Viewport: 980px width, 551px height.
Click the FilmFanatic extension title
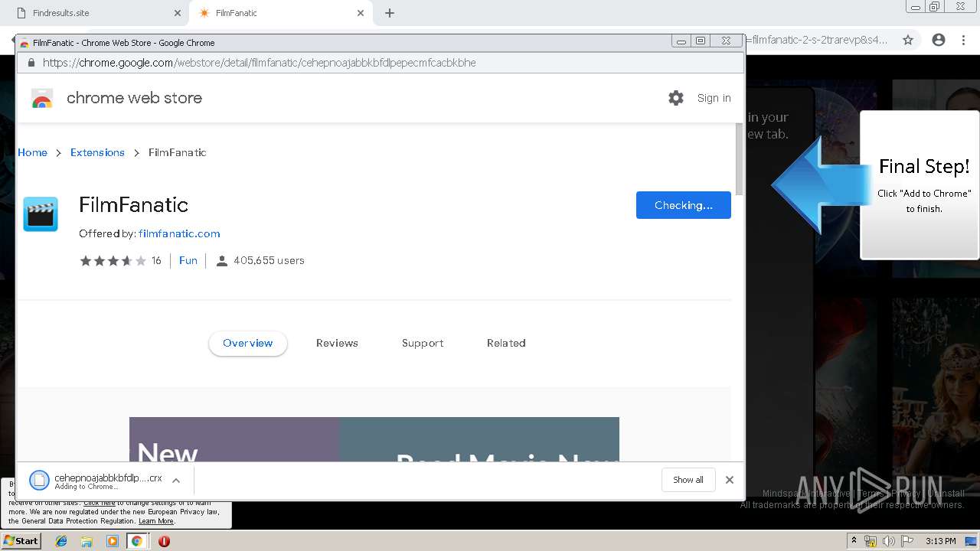133,205
